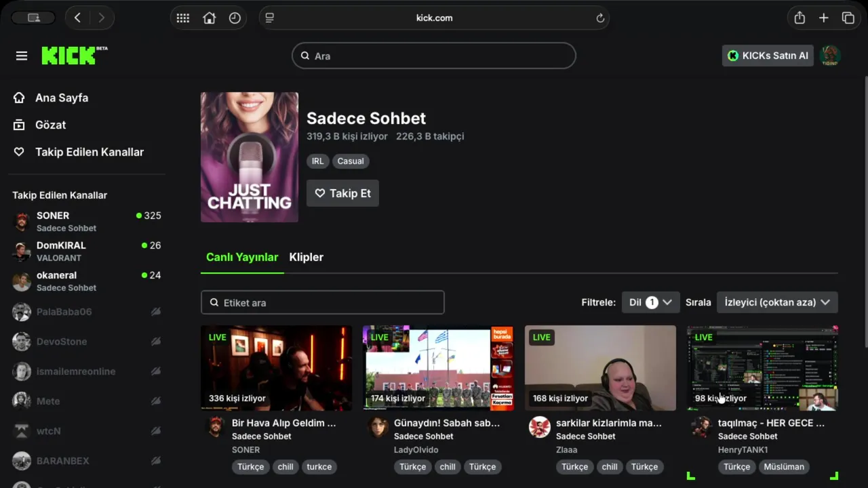Go forward with browser forward arrow
This screenshot has width=868, height=488.
click(x=102, y=18)
